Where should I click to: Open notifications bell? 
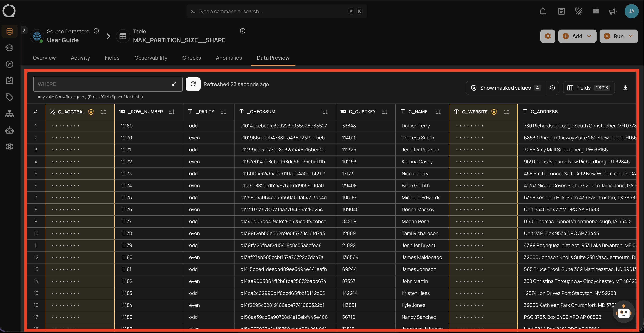tap(543, 11)
